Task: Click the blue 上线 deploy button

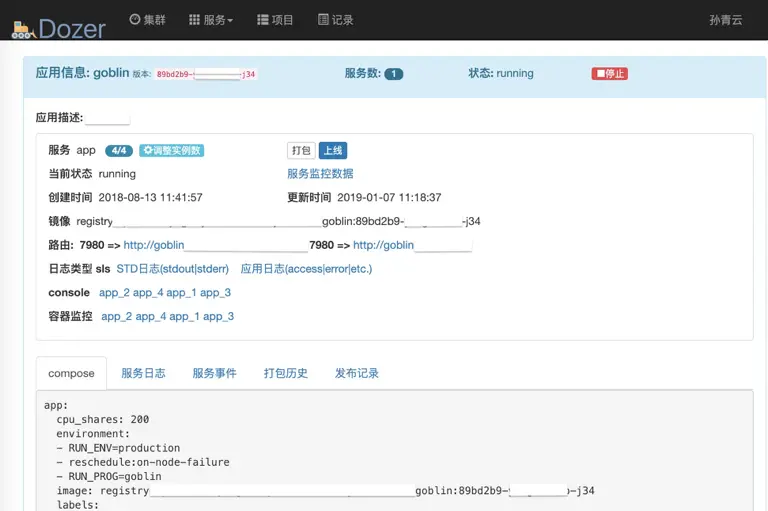Action: click(333, 150)
